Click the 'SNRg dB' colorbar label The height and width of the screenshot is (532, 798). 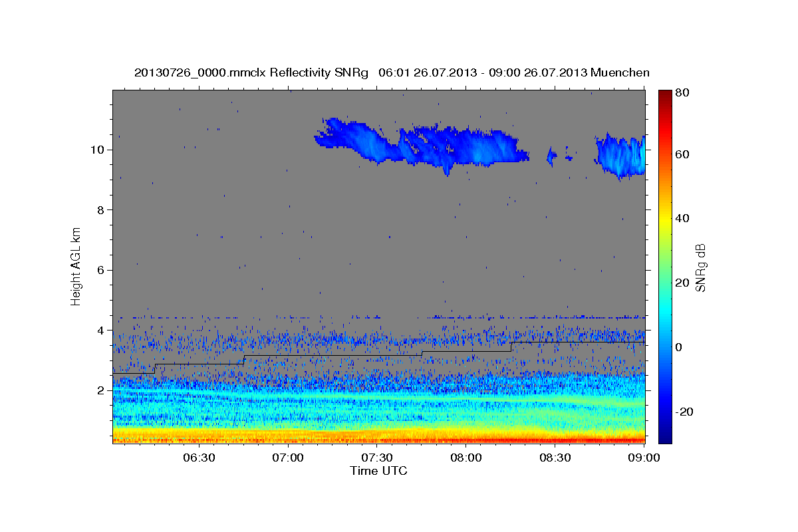coord(700,267)
